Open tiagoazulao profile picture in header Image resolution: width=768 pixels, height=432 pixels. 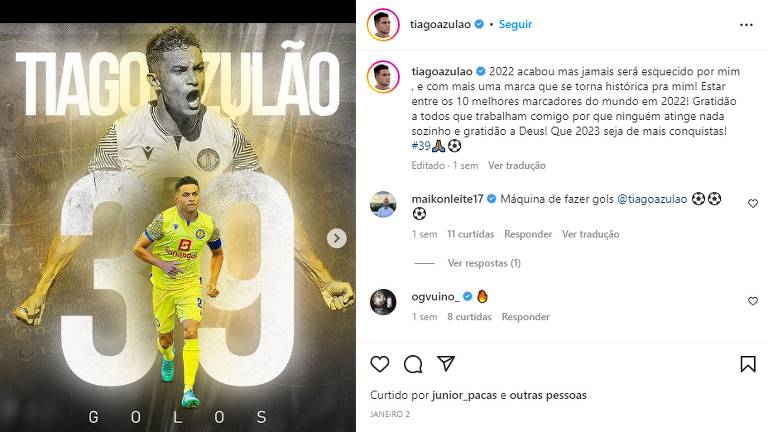point(384,24)
